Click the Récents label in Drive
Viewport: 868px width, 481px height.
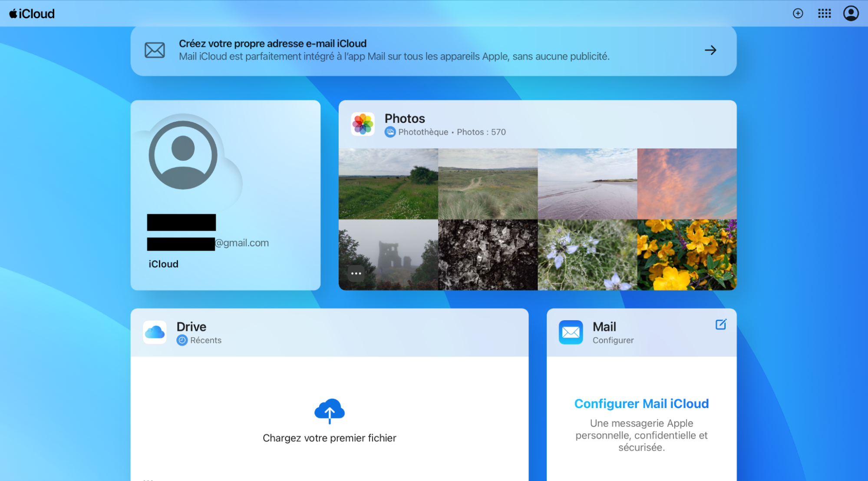pyautogui.click(x=205, y=340)
